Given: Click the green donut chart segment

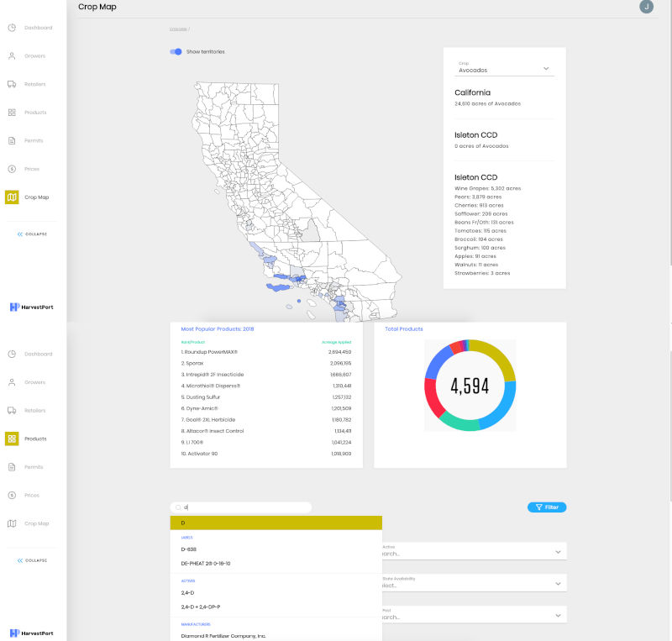Looking at the screenshot, I should click(459, 423).
